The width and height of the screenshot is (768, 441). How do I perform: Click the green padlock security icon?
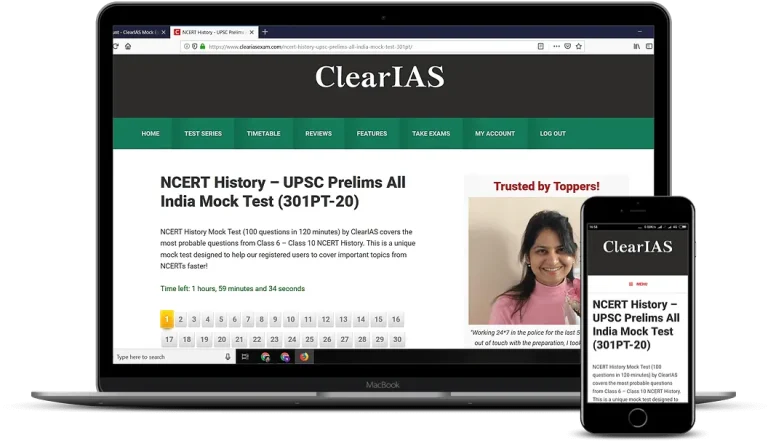[x=202, y=47]
